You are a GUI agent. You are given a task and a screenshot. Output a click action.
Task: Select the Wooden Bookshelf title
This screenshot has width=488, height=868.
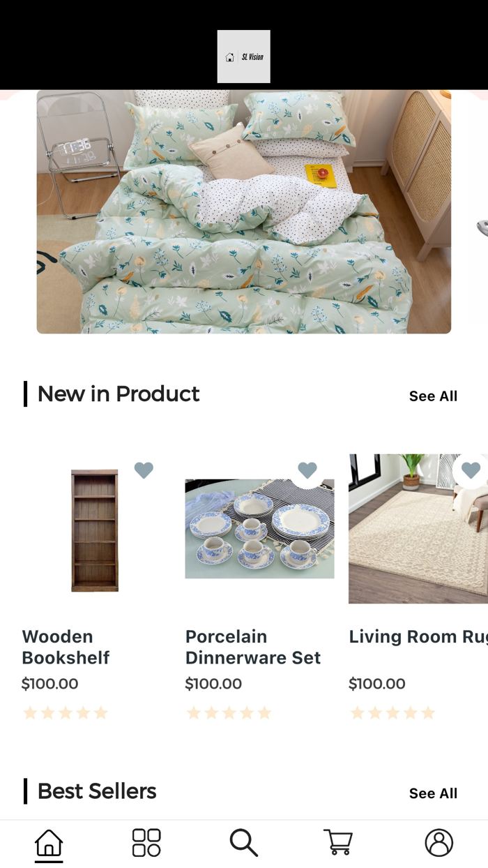click(x=66, y=647)
